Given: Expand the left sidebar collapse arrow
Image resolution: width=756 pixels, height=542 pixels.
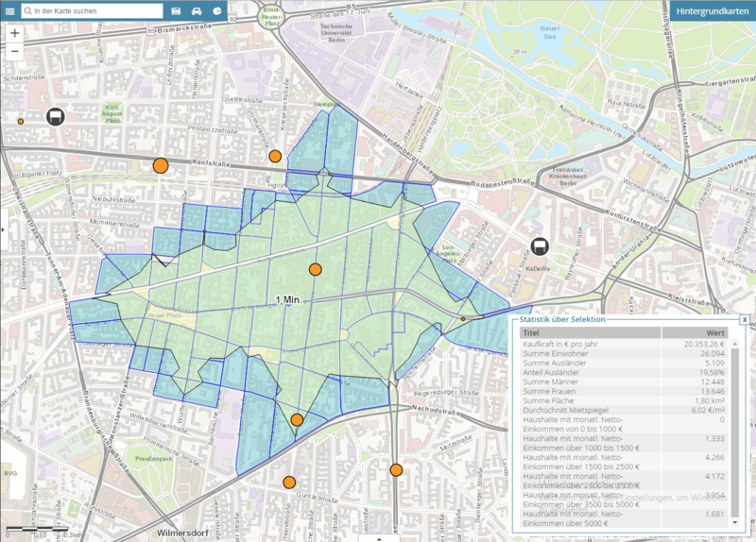Looking at the screenshot, I should click(3, 229).
